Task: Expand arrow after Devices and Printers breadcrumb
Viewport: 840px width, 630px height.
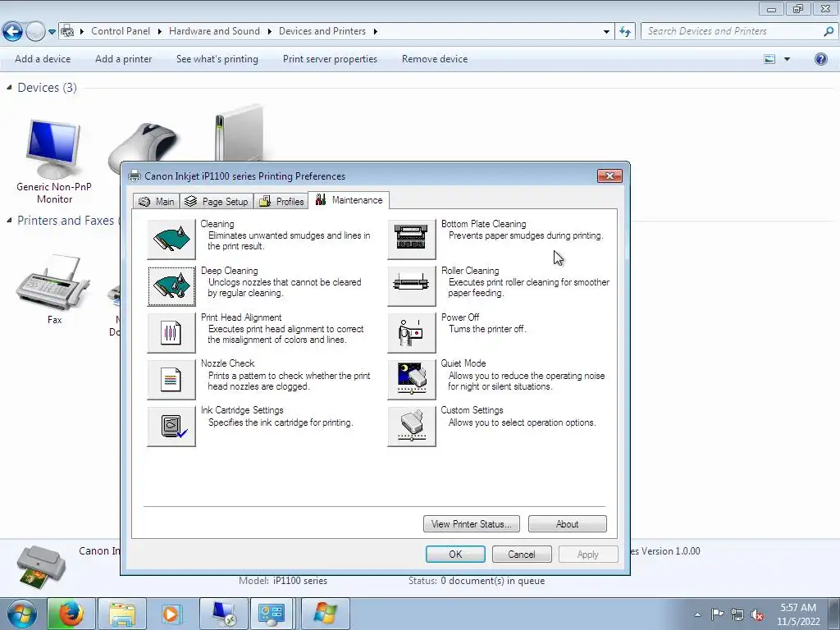Action: [x=375, y=32]
